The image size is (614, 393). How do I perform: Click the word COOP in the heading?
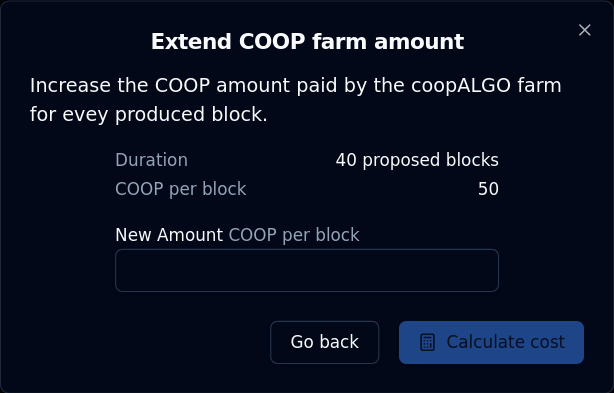(x=272, y=41)
